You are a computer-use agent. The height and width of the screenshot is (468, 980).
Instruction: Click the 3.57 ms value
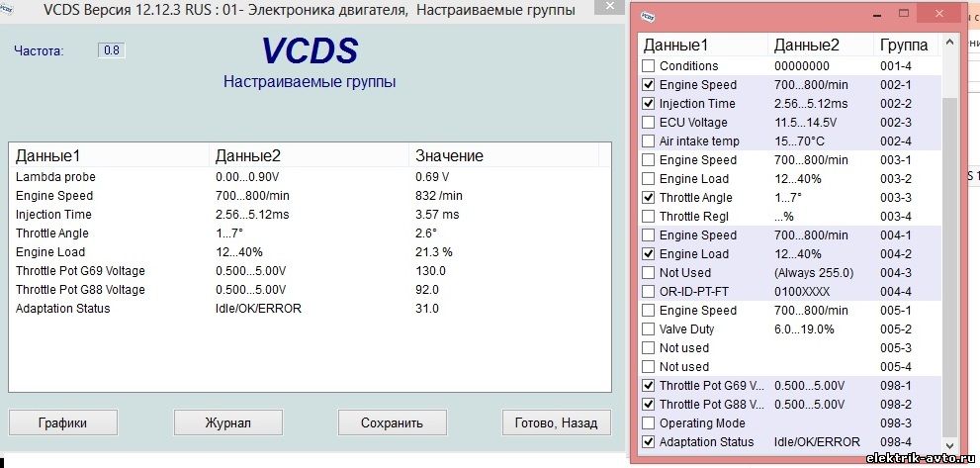click(437, 215)
